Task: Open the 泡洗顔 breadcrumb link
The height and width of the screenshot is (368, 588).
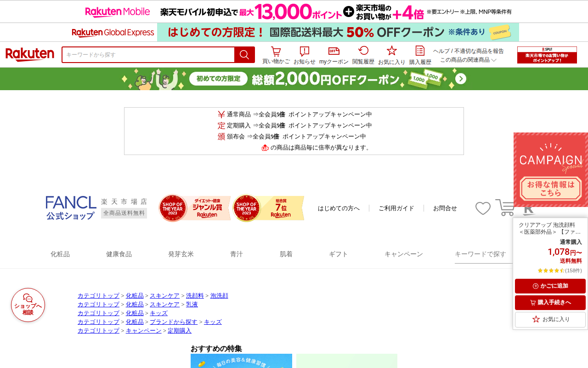Action: pyautogui.click(x=219, y=296)
